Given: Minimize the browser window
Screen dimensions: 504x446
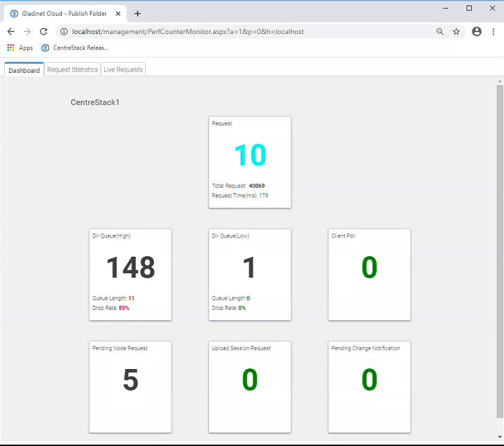Looking at the screenshot, I should tap(445, 8).
